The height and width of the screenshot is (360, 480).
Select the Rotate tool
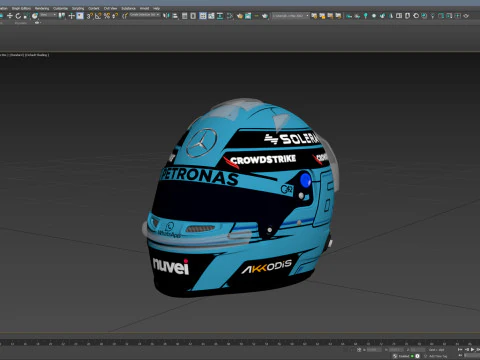(x=18, y=16)
